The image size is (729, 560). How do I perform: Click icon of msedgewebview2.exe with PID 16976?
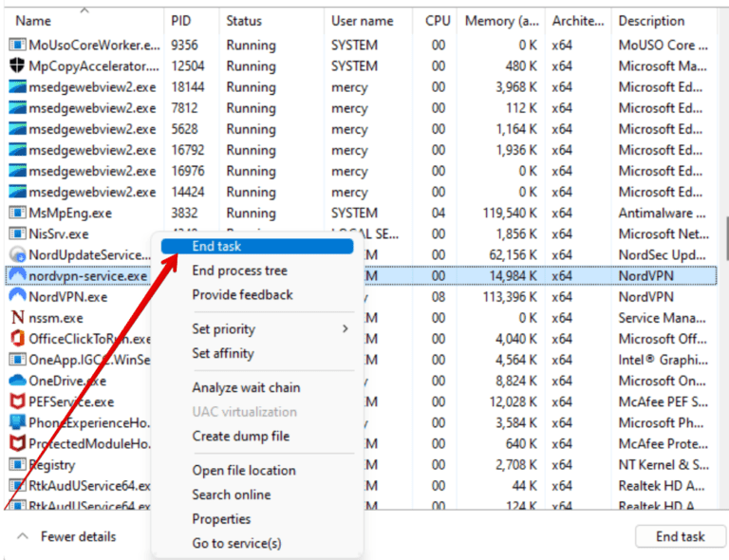pyautogui.click(x=17, y=171)
